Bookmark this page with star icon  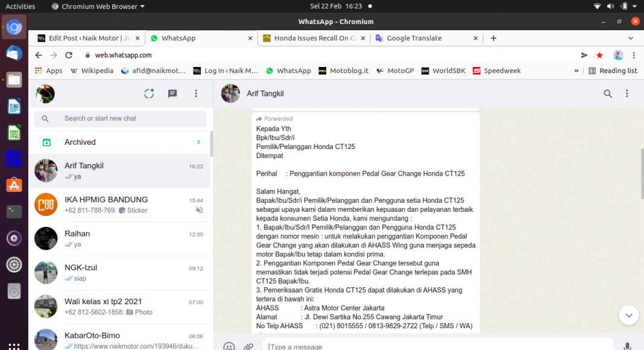599,55
